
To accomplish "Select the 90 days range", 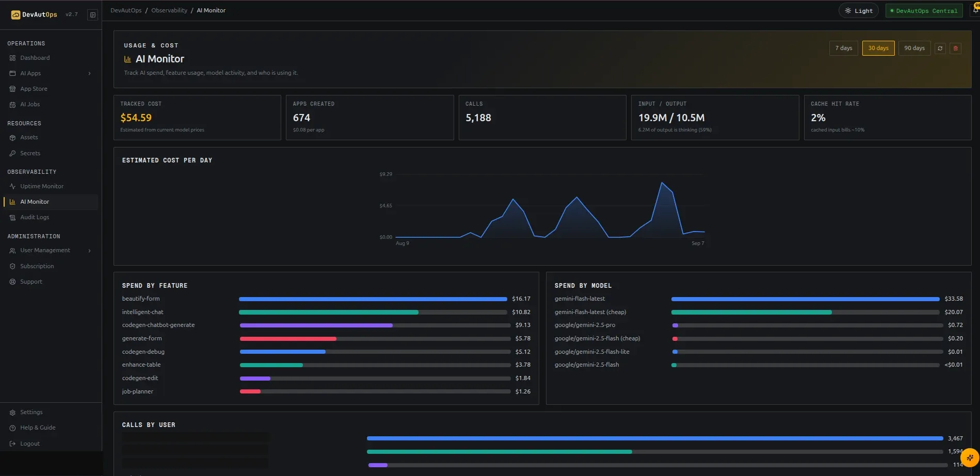I will (914, 48).
